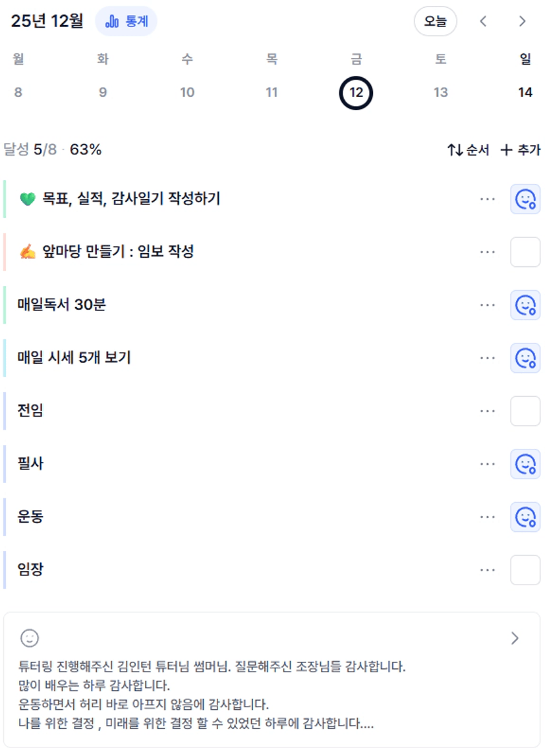Open the 통계 statistics chart button
This screenshot has width=545, height=756.
[x=127, y=22]
